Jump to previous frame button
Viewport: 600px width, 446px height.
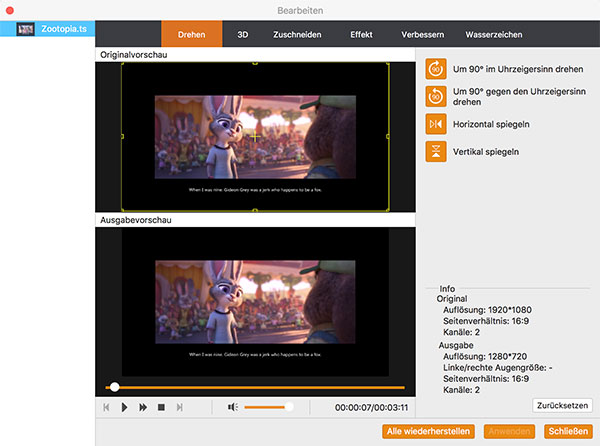[x=106, y=407]
